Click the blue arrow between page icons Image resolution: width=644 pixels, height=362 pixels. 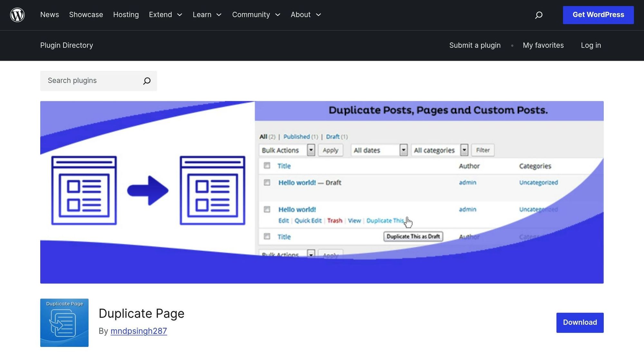[x=148, y=190]
